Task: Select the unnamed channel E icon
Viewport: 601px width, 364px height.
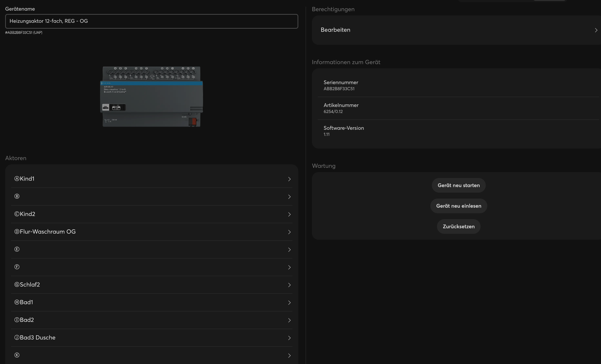Action: pos(17,249)
